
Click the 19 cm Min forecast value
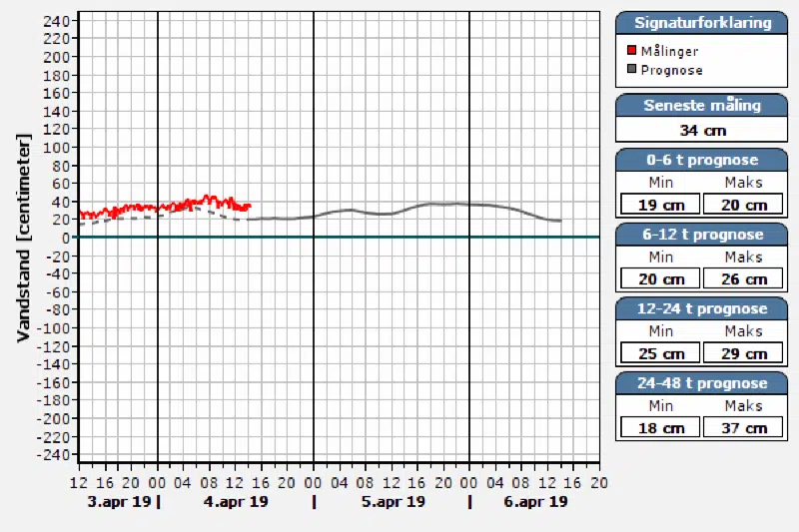pos(659,205)
